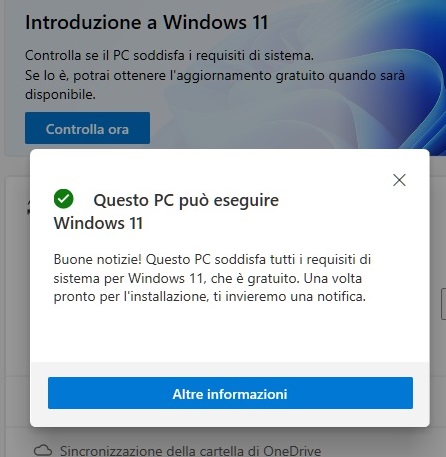The image size is (446, 457).
Task: Click the "Buone notizie!" message line
Action: 212,259
